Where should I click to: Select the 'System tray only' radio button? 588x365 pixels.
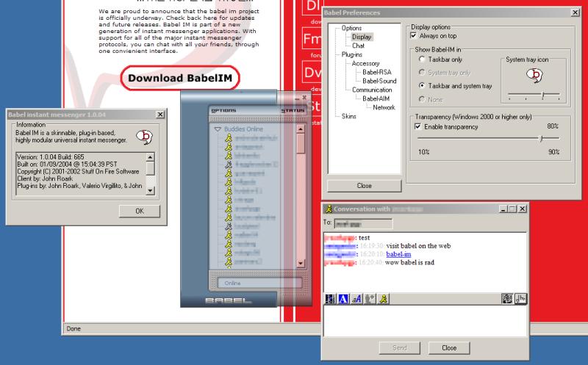[x=422, y=72]
